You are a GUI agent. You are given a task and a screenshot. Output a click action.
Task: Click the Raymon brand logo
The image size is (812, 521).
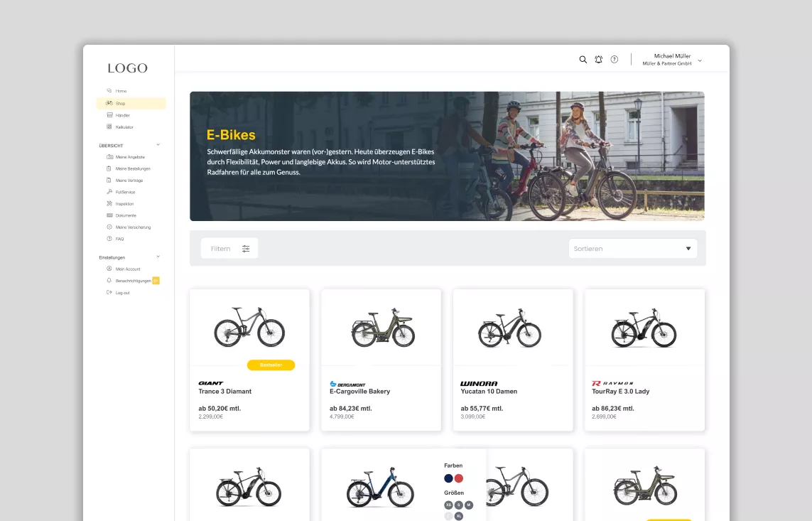(x=612, y=384)
